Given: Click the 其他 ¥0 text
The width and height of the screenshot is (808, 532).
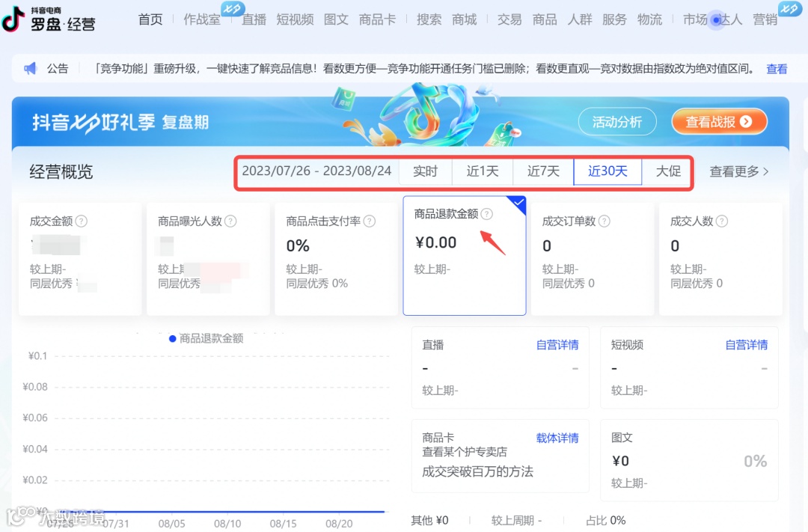Looking at the screenshot, I should coord(429,520).
